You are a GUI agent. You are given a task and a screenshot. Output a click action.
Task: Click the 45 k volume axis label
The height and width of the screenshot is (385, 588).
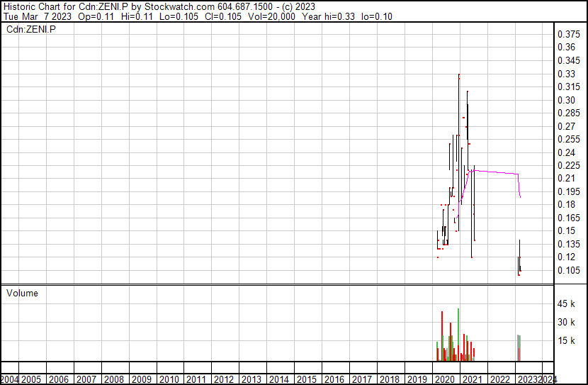566,304
